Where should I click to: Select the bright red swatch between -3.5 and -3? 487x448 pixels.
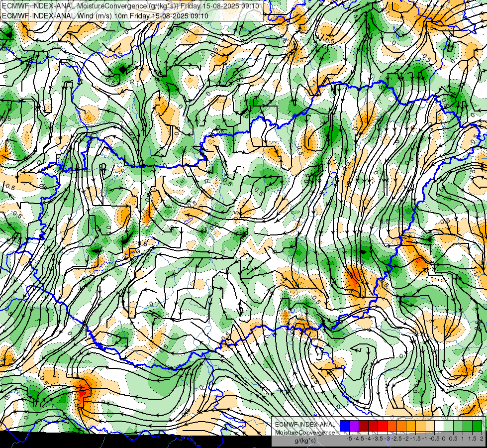pyautogui.click(x=383, y=426)
